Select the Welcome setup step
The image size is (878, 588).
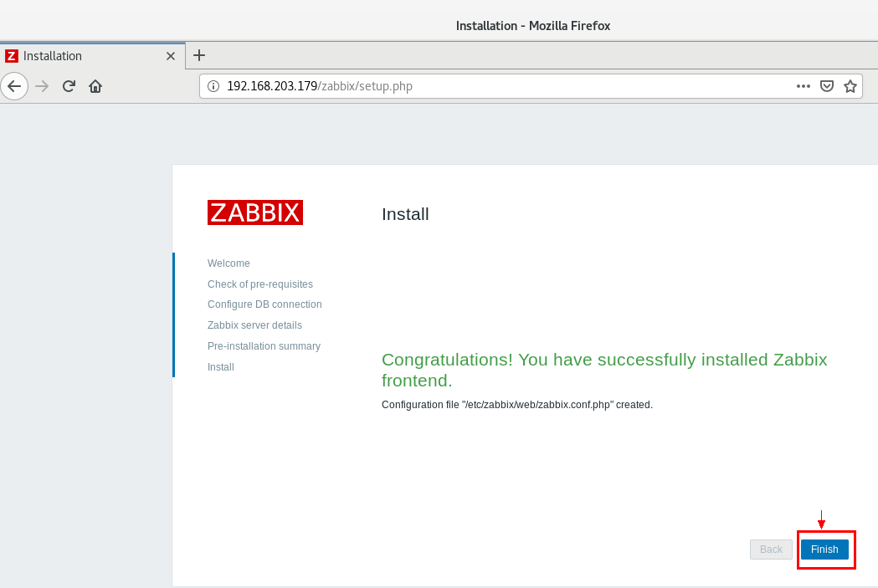point(228,263)
